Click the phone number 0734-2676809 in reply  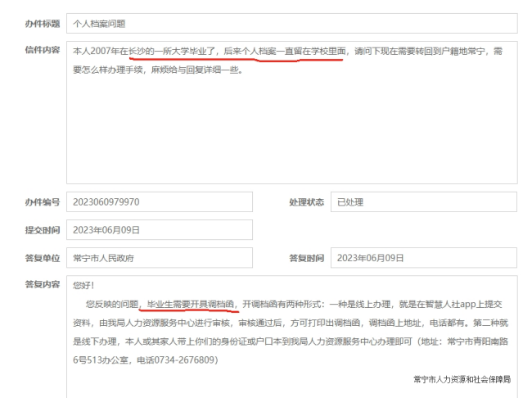pyautogui.click(x=185, y=360)
